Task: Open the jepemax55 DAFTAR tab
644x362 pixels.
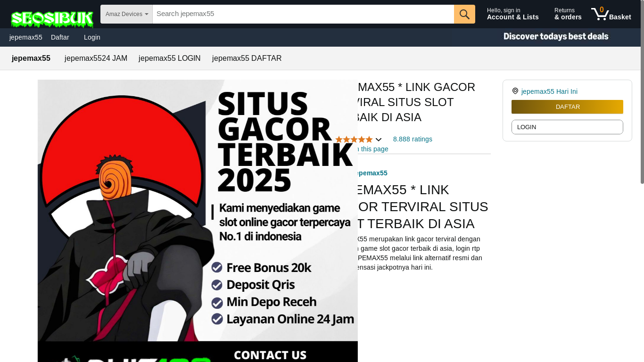Action: (x=247, y=58)
